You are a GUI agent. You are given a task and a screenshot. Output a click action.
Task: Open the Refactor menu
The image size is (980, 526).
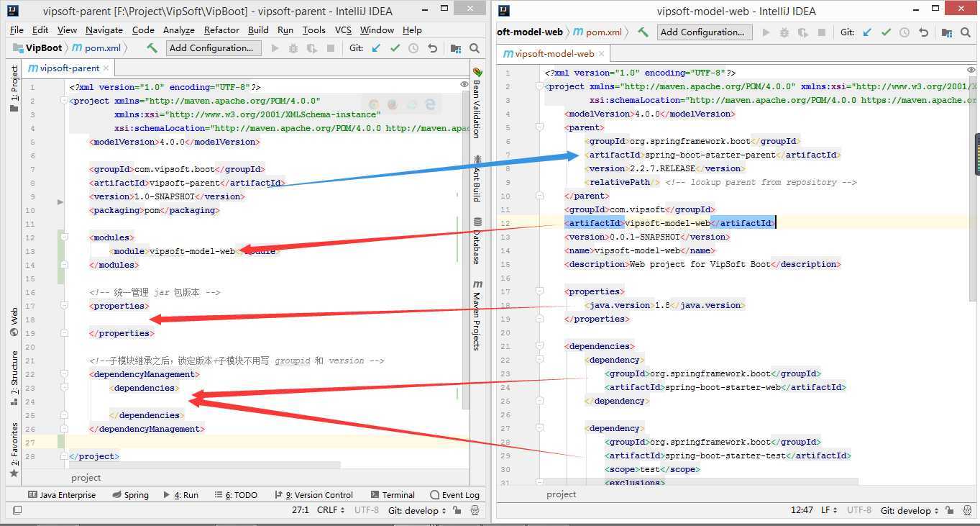pyautogui.click(x=221, y=30)
